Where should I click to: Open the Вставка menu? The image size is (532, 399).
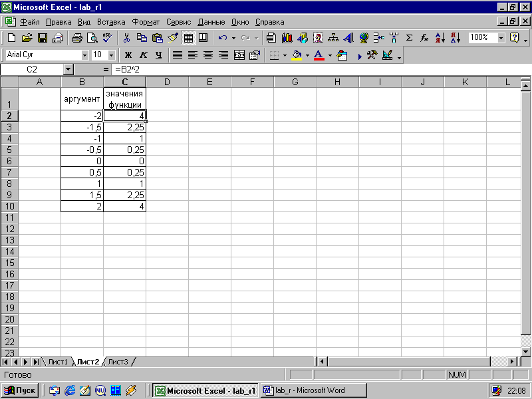click(x=111, y=22)
